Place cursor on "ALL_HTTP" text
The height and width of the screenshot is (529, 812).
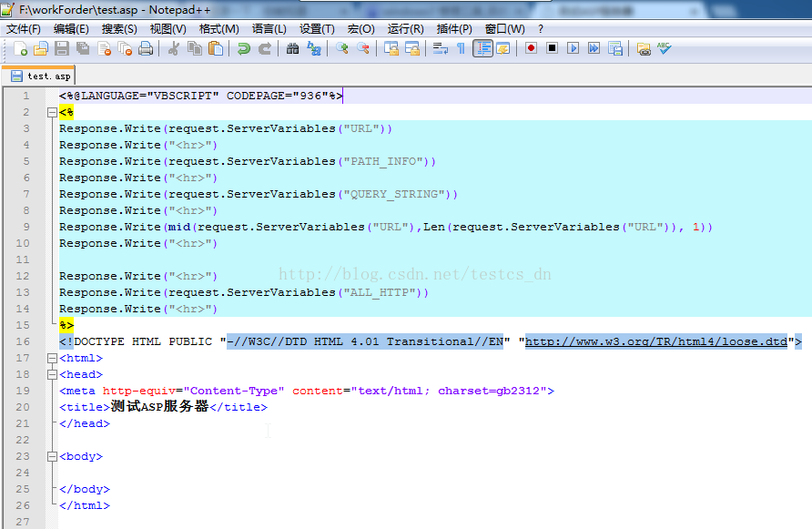(380, 292)
